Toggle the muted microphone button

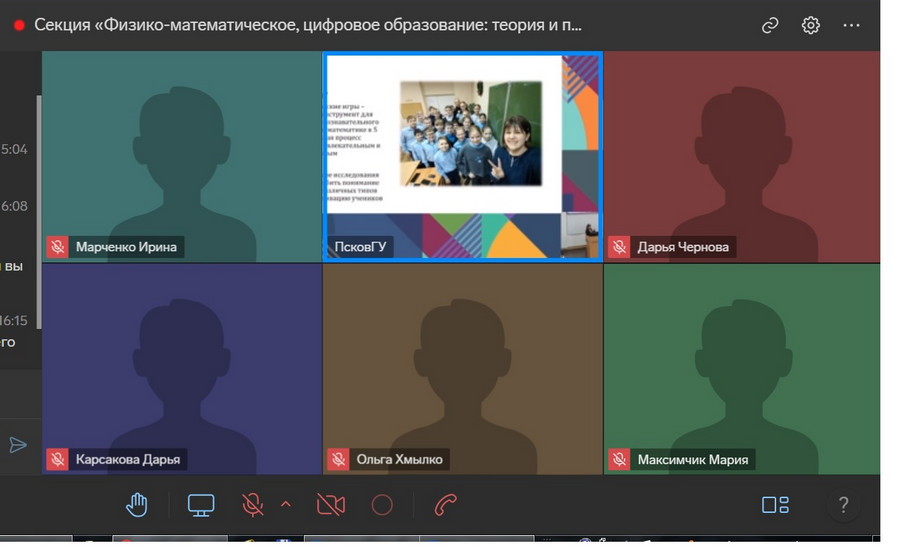[x=253, y=505]
